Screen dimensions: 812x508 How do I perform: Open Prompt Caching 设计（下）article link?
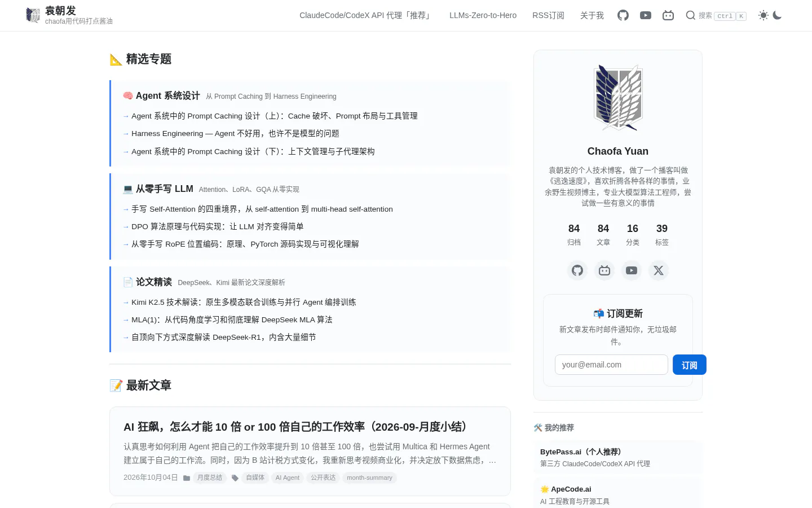253,151
